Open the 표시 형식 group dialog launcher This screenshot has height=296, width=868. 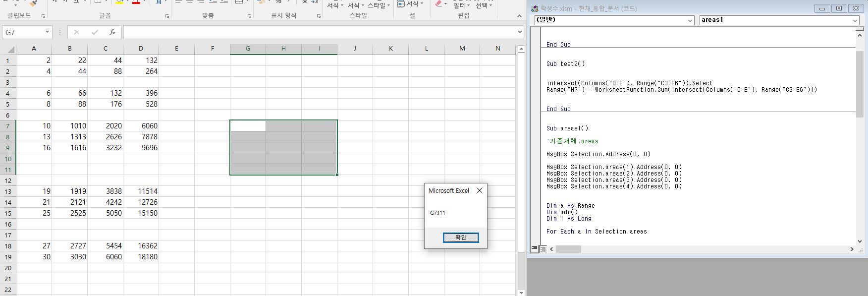tap(319, 16)
